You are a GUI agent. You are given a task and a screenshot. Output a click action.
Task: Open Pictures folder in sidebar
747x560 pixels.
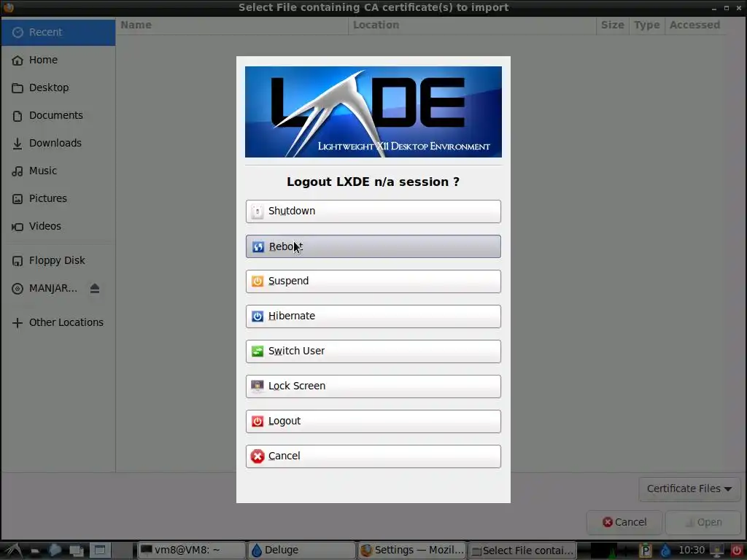58,198
